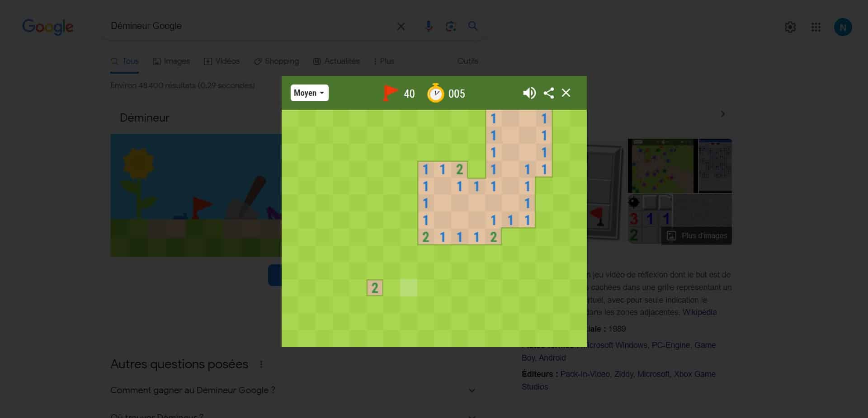Close the Minesweeper game overlay

[566, 93]
